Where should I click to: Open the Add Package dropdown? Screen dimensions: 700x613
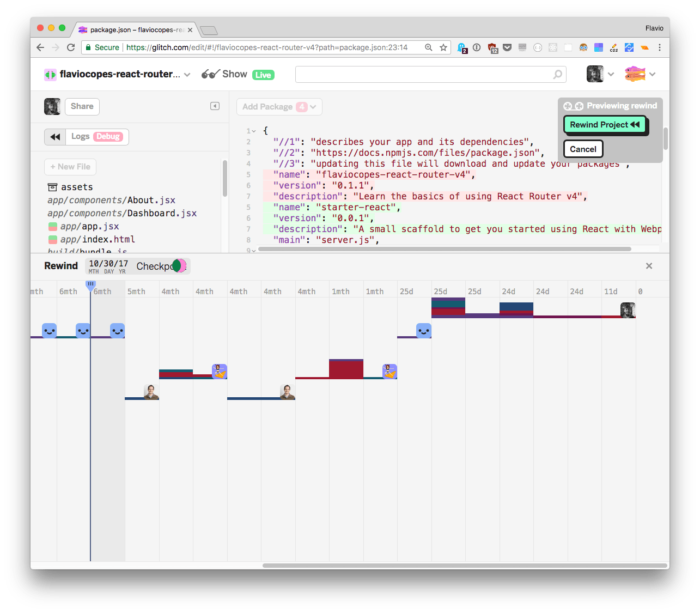point(279,107)
